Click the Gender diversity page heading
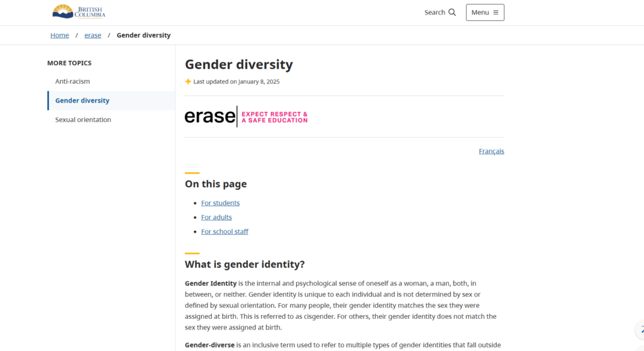 point(239,65)
